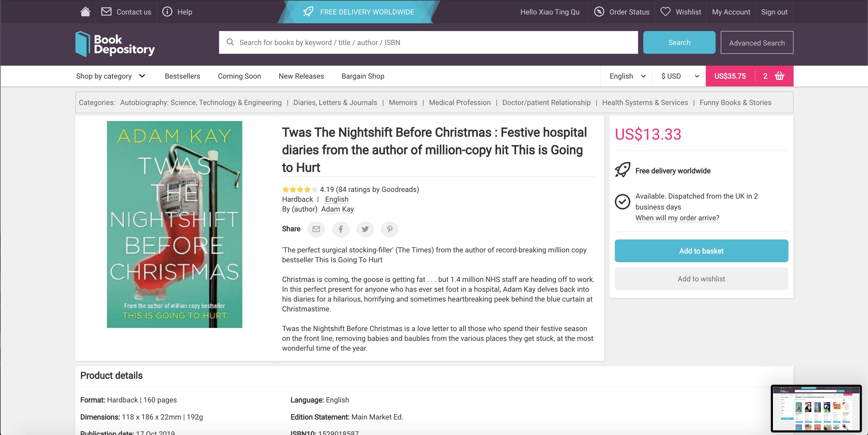Open Help page text link
This screenshot has height=435, width=868.
click(x=185, y=12)
